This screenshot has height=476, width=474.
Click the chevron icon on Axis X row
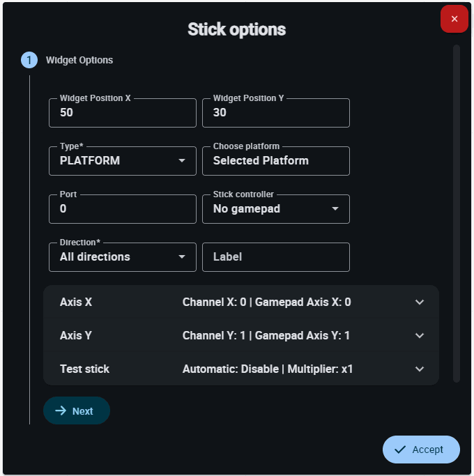(420, 302)
